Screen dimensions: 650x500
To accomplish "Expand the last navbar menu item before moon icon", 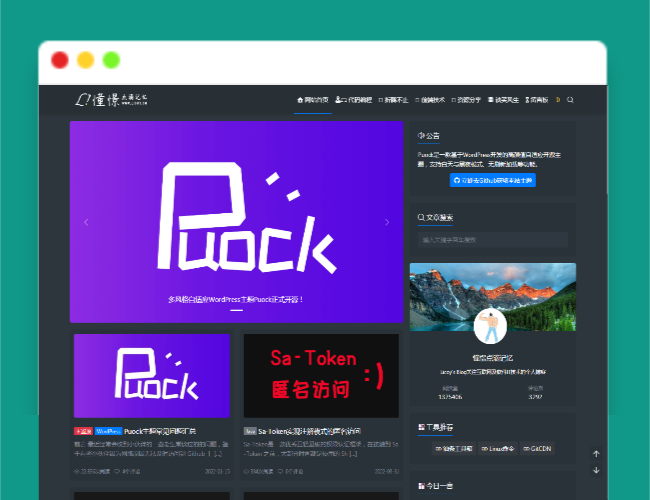I will pyautogui.click(x=538, y=100).
